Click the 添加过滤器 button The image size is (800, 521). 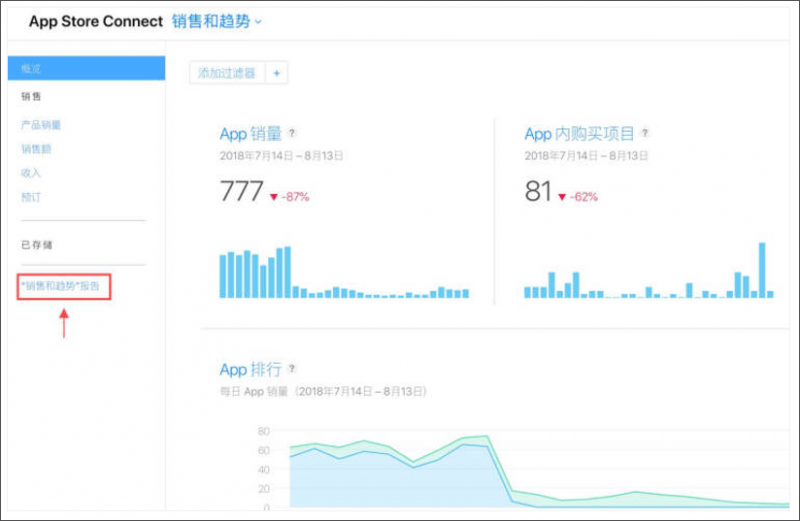tap(227, 73)
